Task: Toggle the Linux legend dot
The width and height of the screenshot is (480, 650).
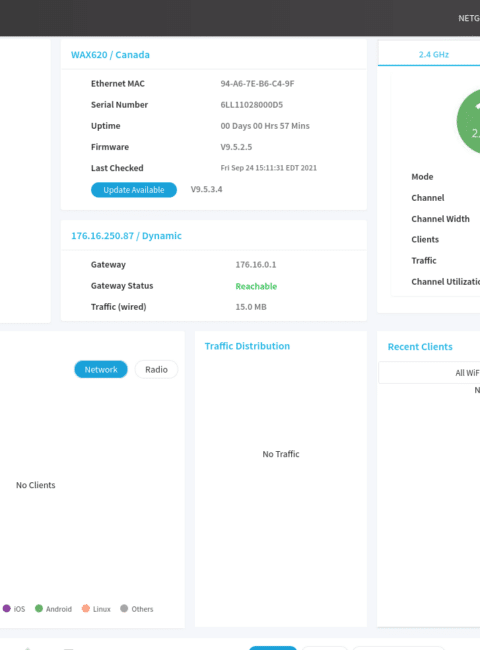Action: (86, 609)
